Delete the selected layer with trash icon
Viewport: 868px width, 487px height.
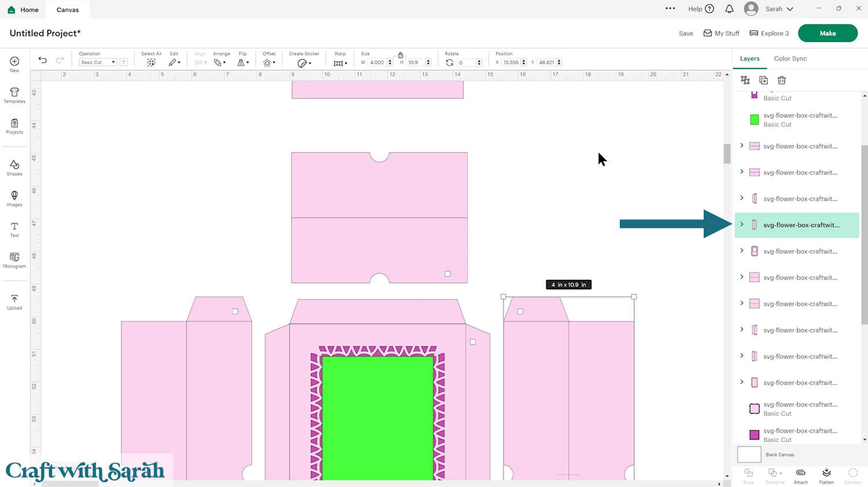point(782,80)
